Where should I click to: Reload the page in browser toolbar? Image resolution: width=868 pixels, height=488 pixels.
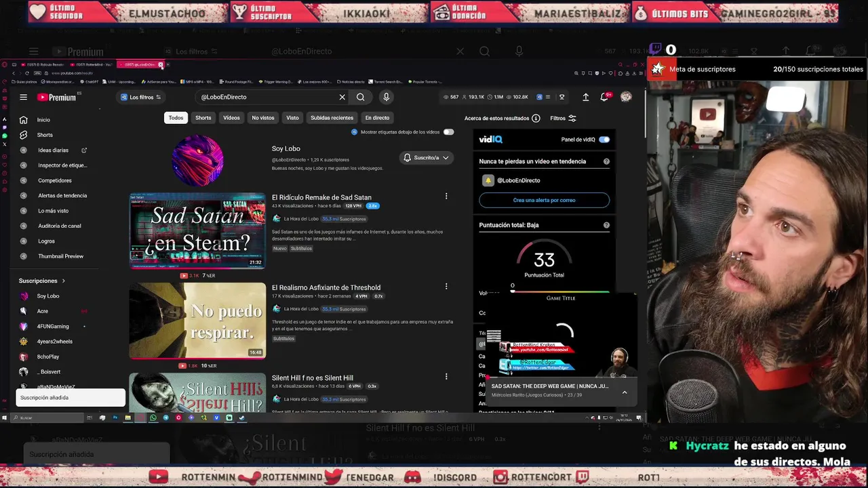(27, 73)
